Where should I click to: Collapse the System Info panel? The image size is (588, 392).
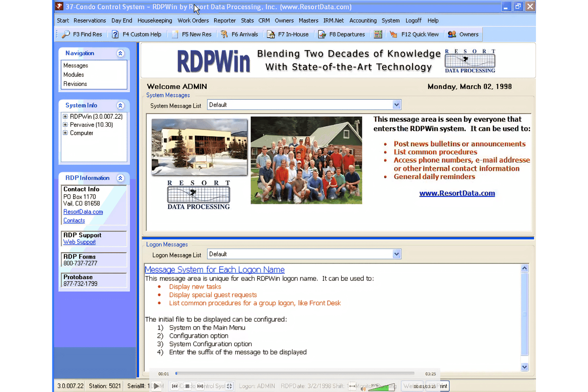121,105
